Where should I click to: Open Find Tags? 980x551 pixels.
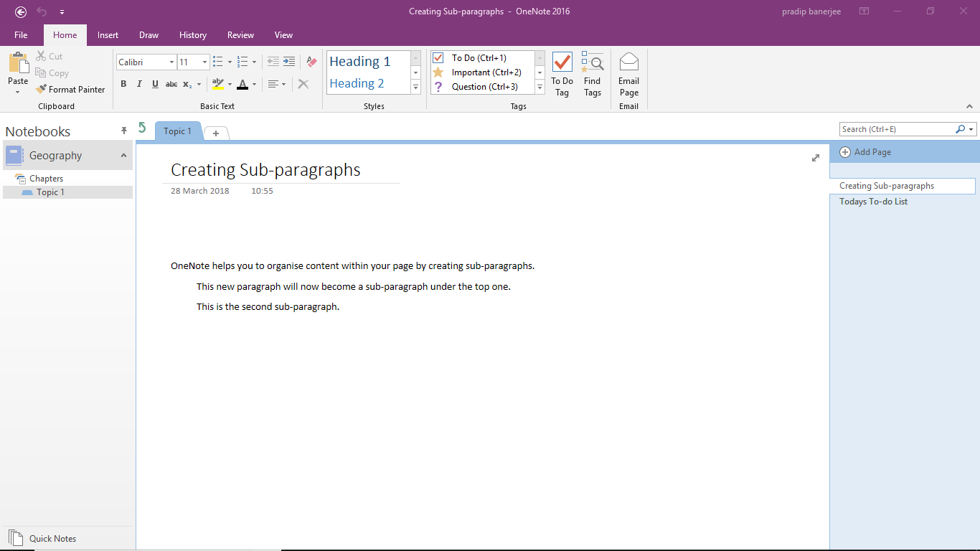coord(593,75)
